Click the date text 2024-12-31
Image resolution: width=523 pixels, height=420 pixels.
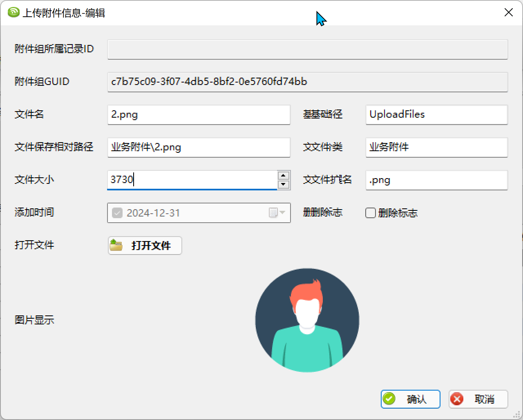[153, 213]
